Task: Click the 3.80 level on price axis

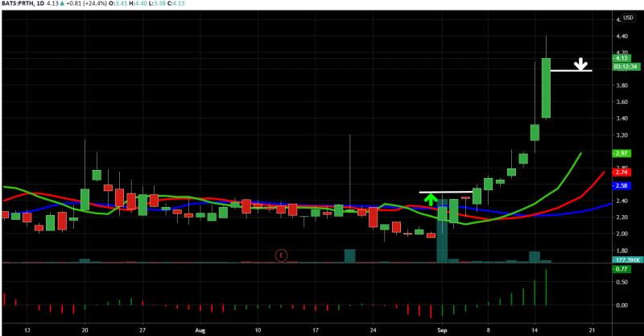Action: pos(621,85)
